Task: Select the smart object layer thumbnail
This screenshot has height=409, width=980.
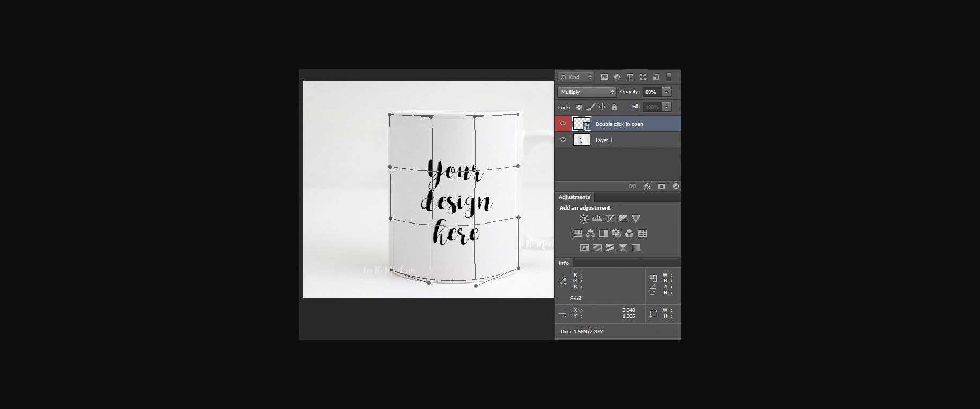Action: point(582,124)
